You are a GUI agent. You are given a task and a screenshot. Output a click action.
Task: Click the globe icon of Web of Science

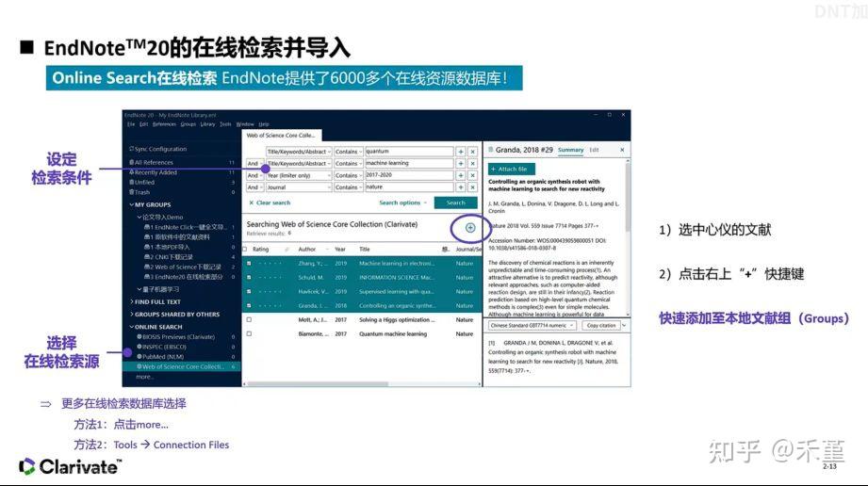139,366
